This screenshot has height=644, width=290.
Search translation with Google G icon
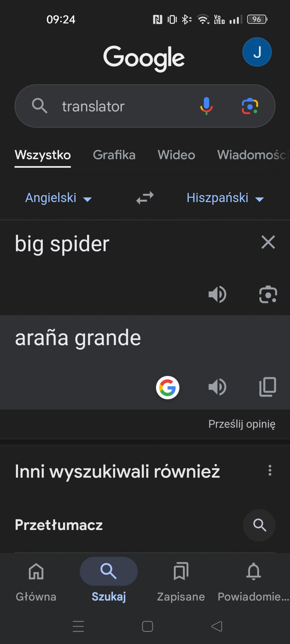pos(167,387)
